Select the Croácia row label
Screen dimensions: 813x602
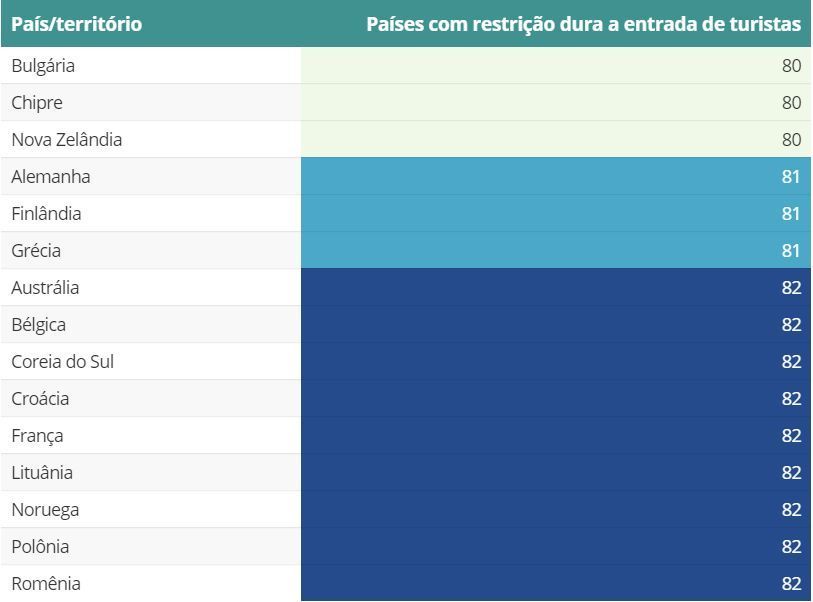click(40, 399)
